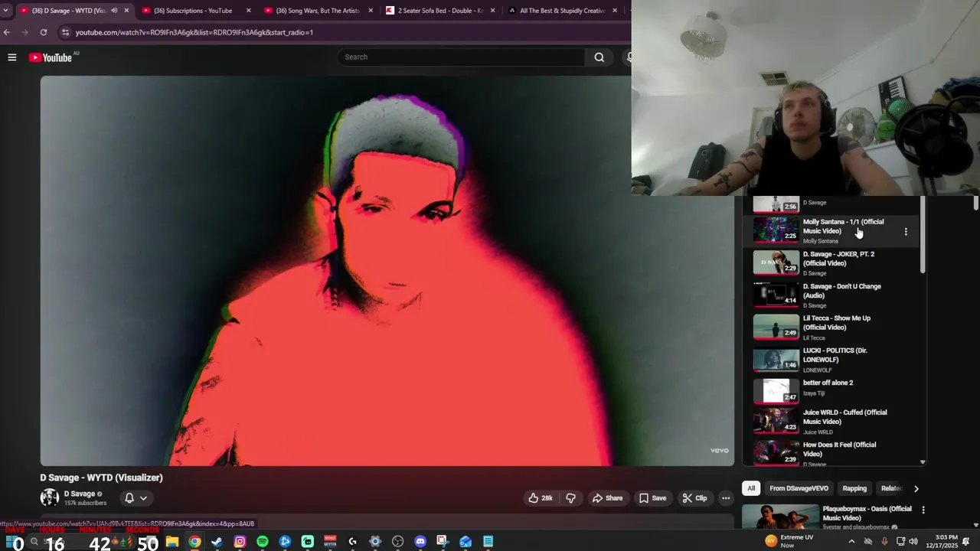The height and width of the screenshot is (551, 980).
Task: Show more filter chips with right chevron
Action: (916, 488)
